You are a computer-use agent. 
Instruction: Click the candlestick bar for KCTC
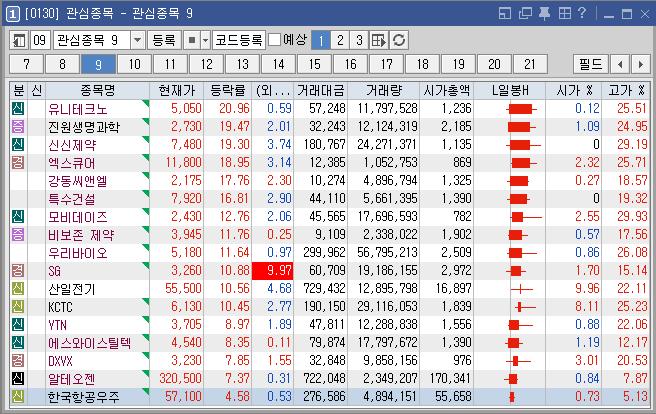tap(525, 307)
